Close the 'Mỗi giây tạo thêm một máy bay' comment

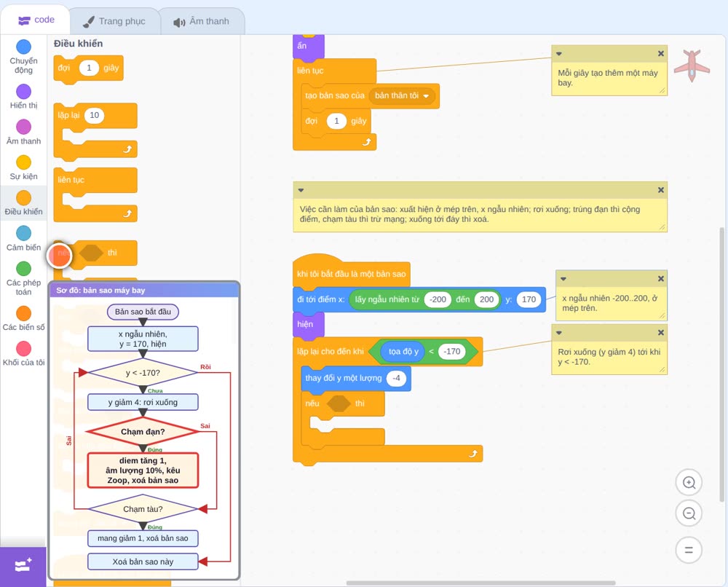point(661,53)
